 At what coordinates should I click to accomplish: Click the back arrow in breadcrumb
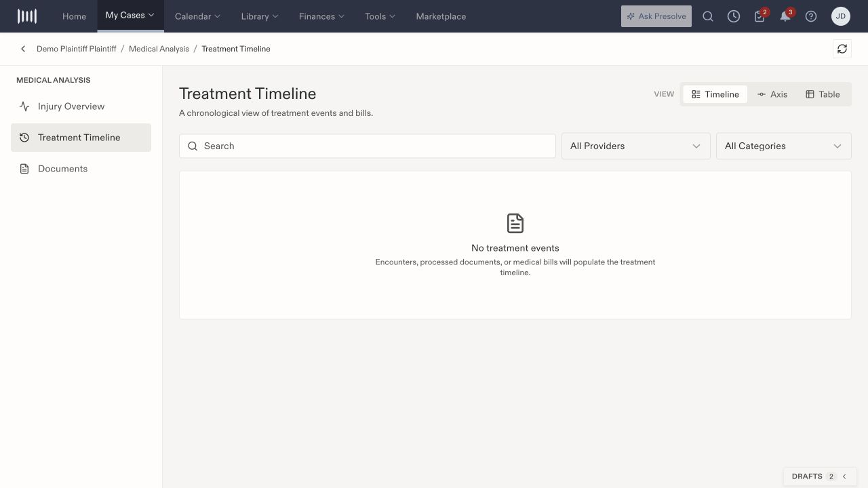tap(23, 49)
